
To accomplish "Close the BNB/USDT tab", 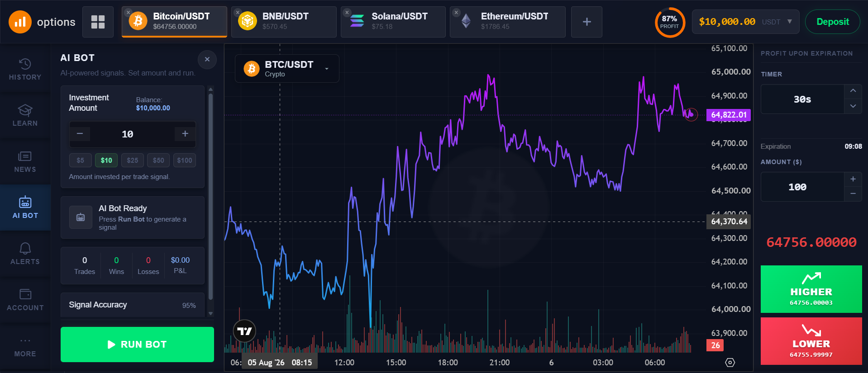I will point(238,12).
